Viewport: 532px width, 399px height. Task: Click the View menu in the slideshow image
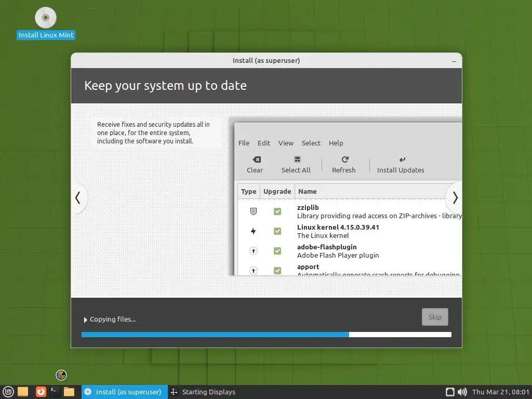(286, 143)
